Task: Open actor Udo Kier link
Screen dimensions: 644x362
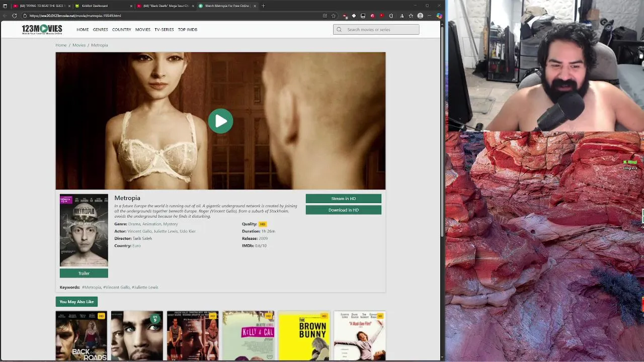Action: pyautogui.click(x=188, y=231)
